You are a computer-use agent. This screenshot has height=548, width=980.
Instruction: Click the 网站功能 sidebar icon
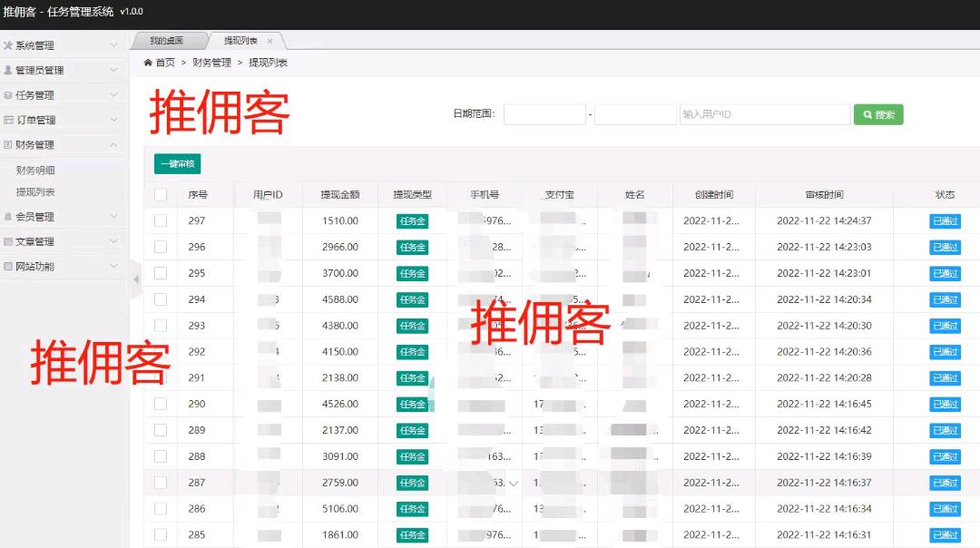[8, 267]
